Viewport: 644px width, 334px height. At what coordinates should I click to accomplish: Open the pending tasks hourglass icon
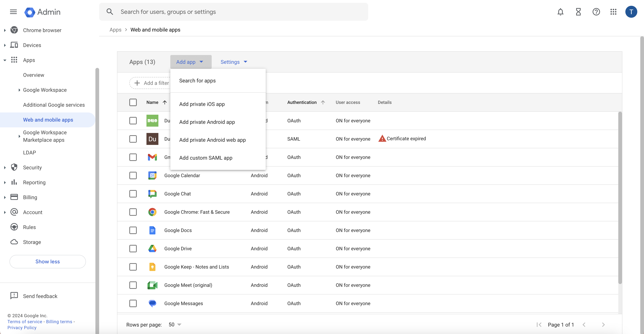click(578, 12)
